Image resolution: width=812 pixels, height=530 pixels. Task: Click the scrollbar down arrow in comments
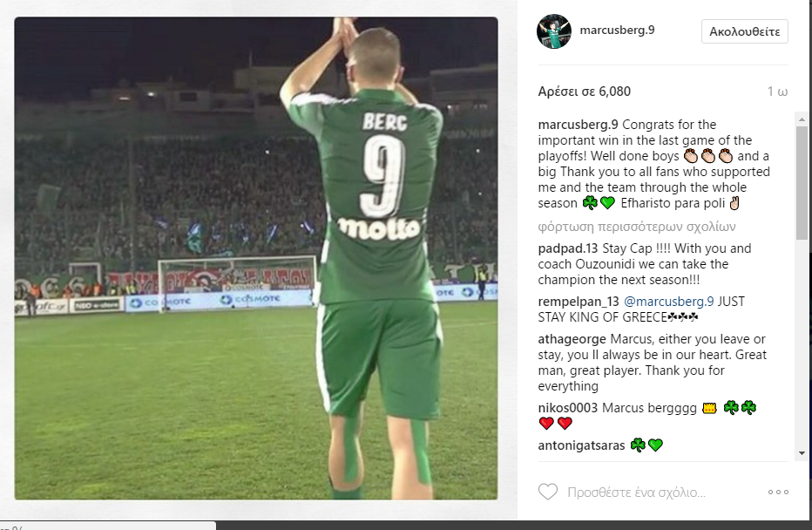(x=802, y=453)
